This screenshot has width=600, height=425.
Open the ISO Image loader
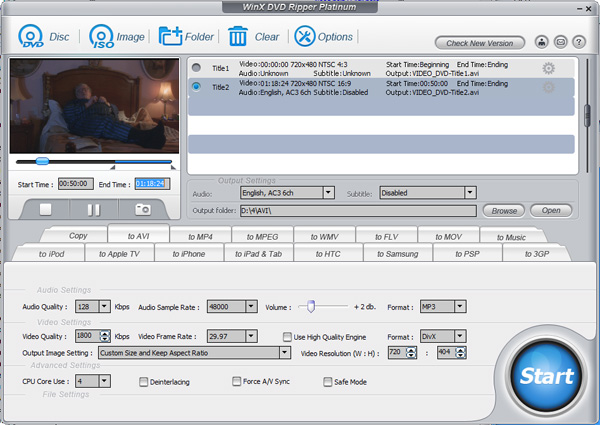pyautogui.click(x=101, y=38)
